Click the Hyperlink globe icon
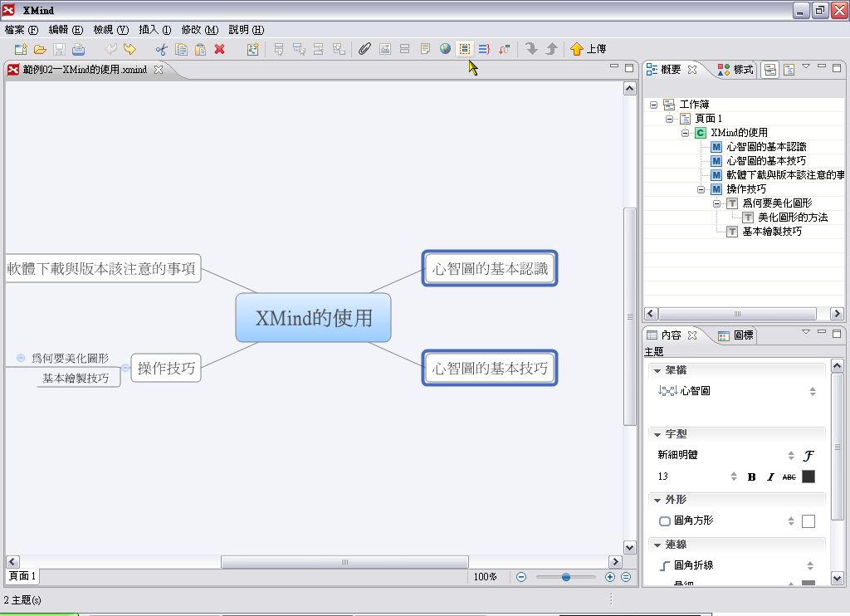Viewport: 850px width, 616px height. 445,49
